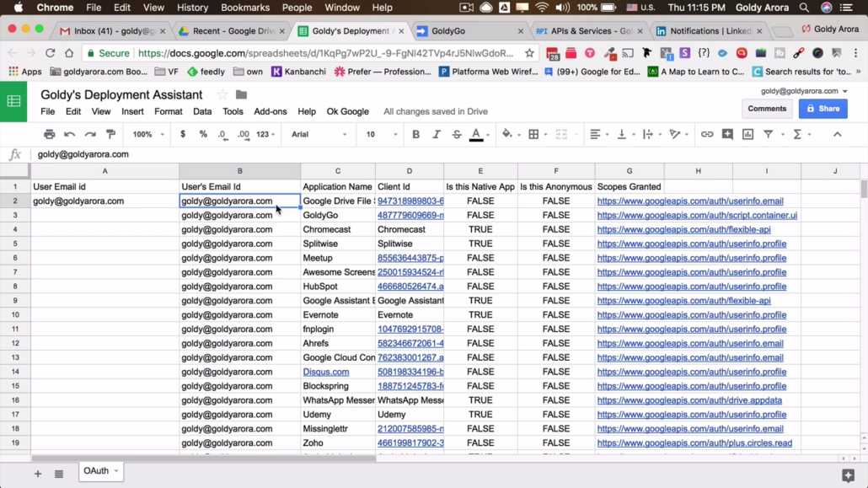The image size is (868, 488).
Task: Increase decimal places
Action: [x=244, y=135]
